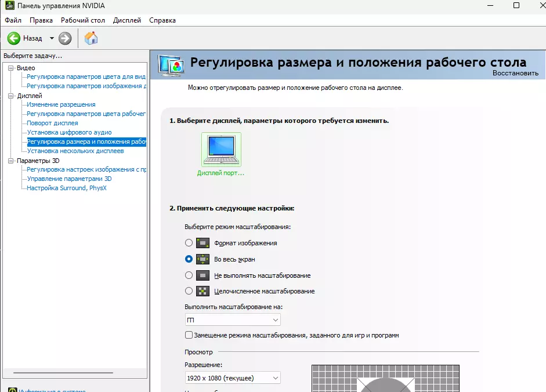The height and width of the screenshot is (392, 546).
Task: Click the Целочисленное масштабирование icon
Action: [x=203, y=291]
